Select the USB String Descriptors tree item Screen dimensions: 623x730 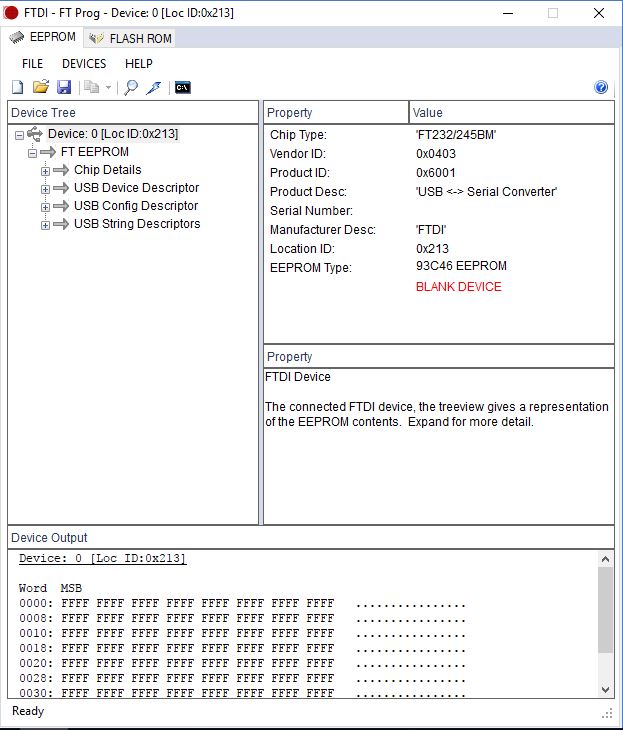pos(137,224)
